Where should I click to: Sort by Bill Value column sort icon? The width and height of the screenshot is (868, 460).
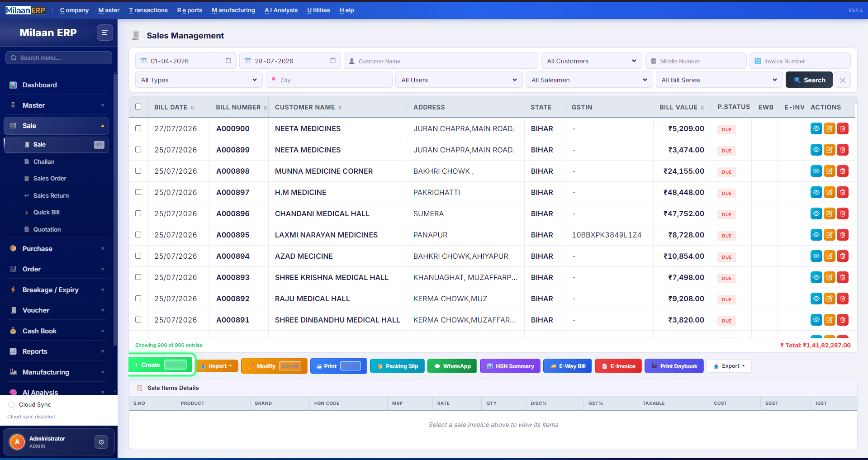702,108
